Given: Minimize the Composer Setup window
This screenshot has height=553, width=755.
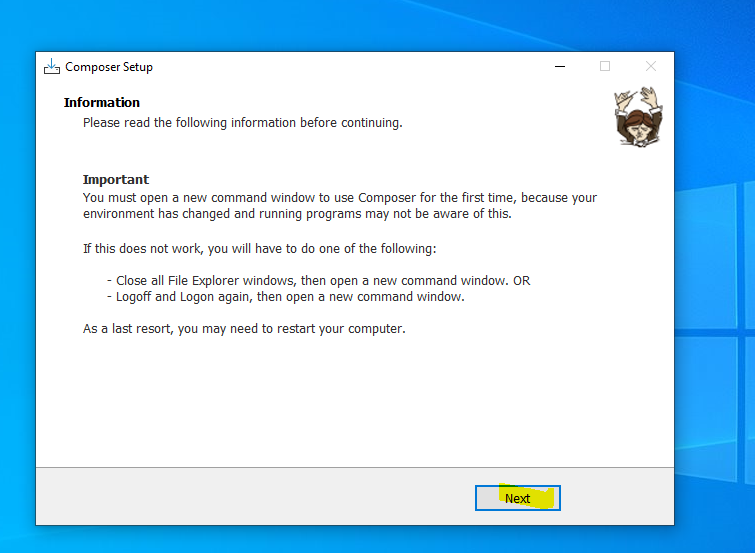Looking at the screenshot, I should (558, 67).
